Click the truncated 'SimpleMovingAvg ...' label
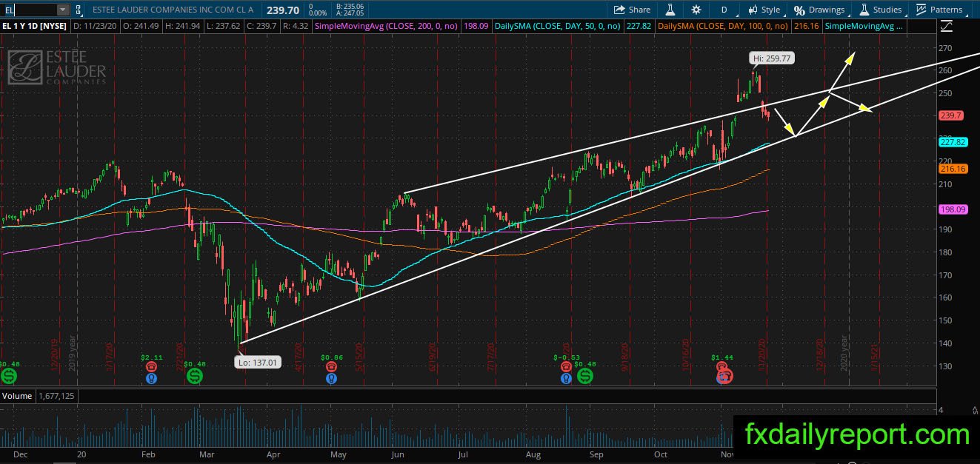This screenshot has height=464, width=980. (864, 26)
